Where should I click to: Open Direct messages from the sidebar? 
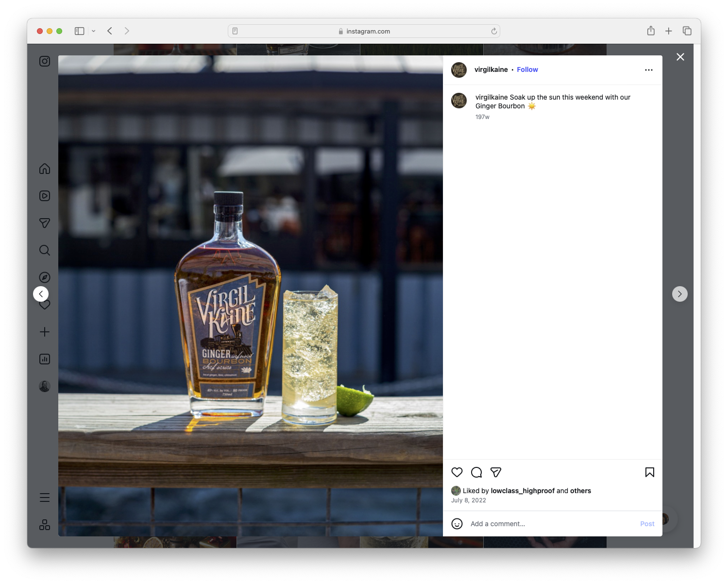pyautogui.click(x=44, y=223)
